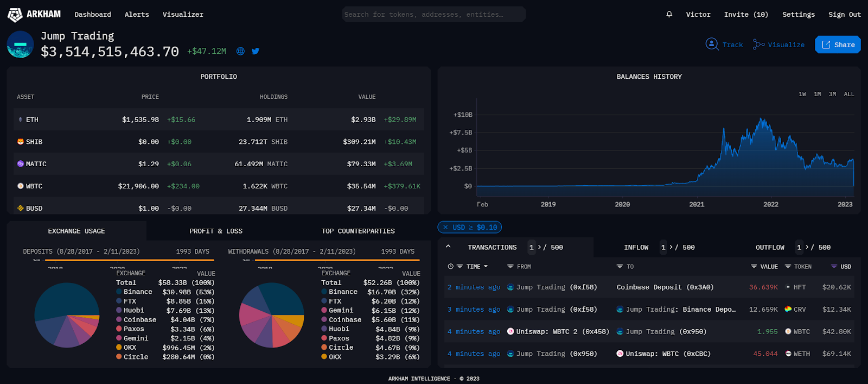The height and width of the screenshot is (384, 868).
Task: Open Jump Trading's website globe icon
Action: tap(240, 51)
